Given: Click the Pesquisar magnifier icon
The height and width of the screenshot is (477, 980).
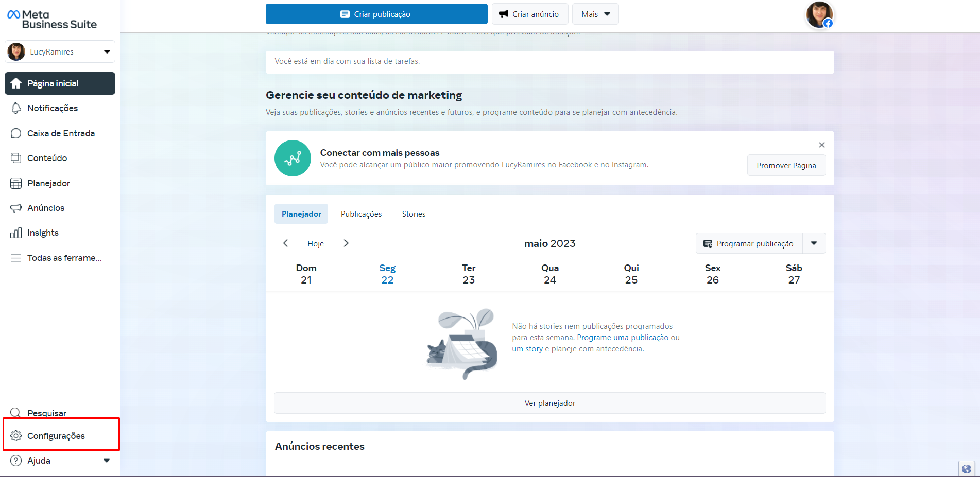Looking at the screenshot, I should (16, 413).
